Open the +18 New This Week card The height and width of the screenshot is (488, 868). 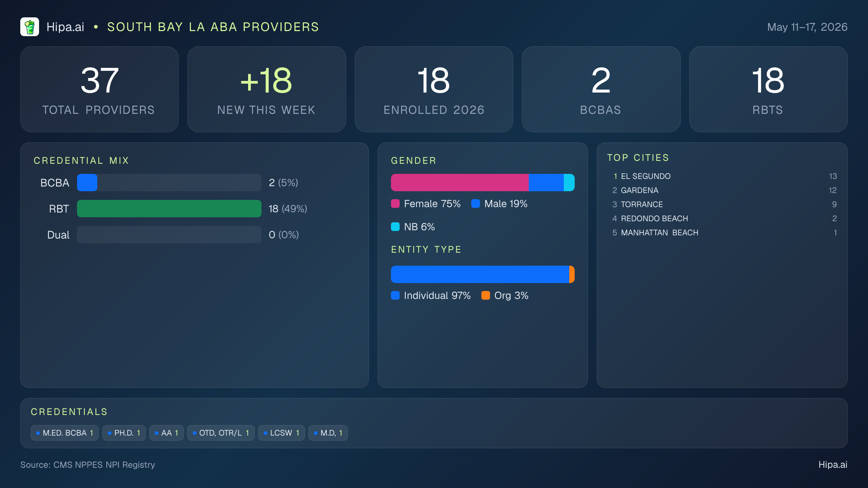(x=267, y=89)
